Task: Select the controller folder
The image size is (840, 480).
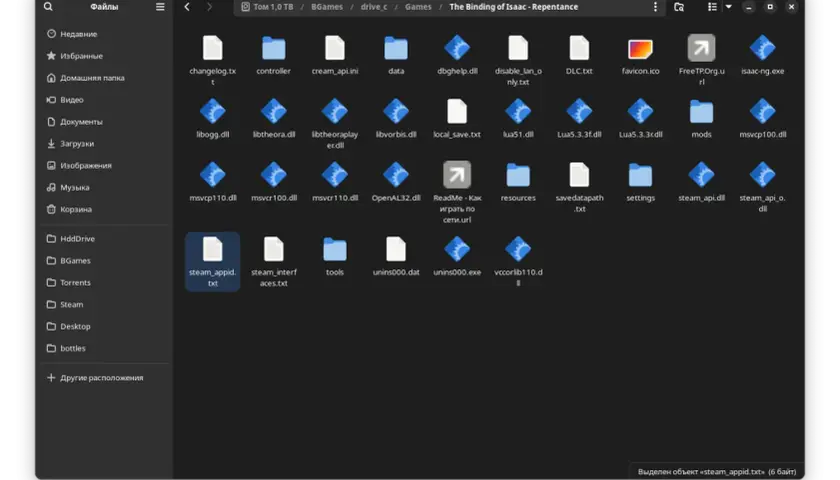Action: click(x=274, y=55)
